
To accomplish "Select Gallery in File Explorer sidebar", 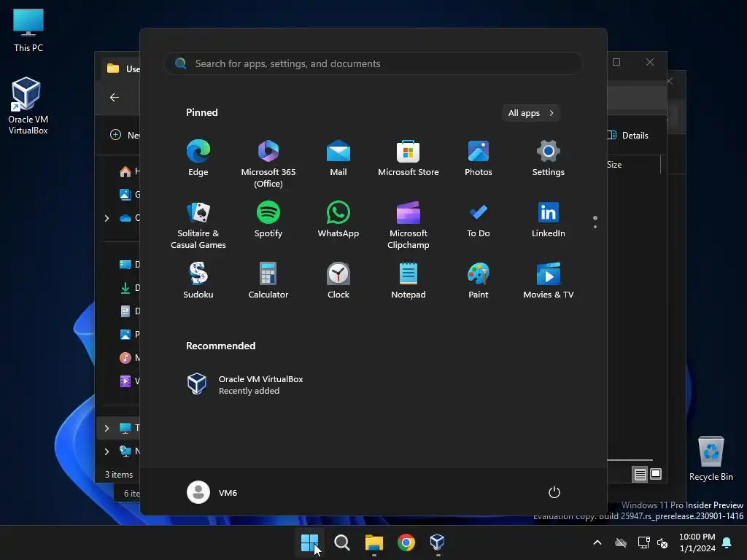I will pos(128,195).
